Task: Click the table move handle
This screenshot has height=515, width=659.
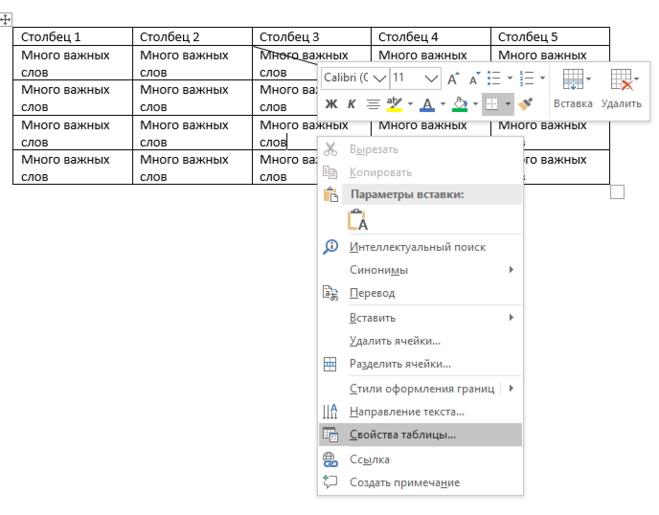Action: pos(6,19)
